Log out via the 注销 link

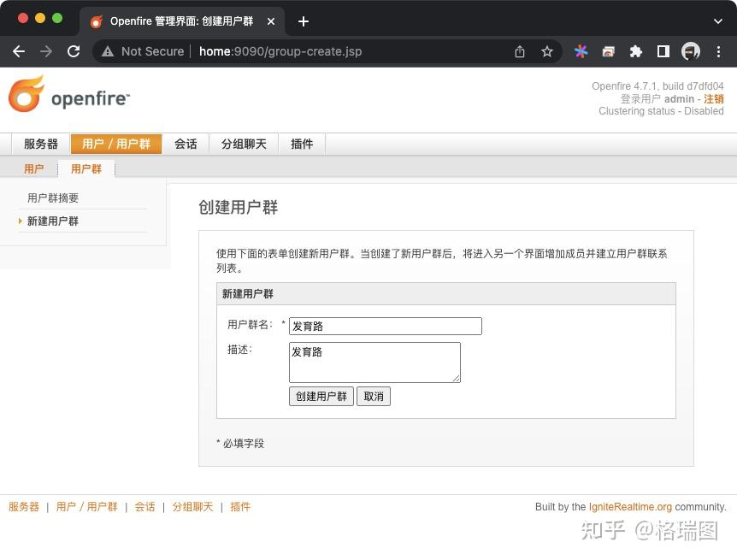715,98
